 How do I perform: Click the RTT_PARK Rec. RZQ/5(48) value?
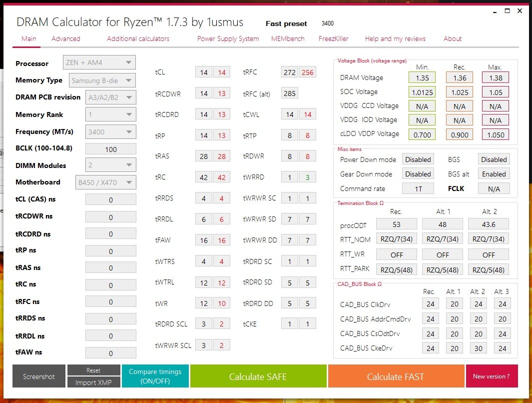click(397, 270)
